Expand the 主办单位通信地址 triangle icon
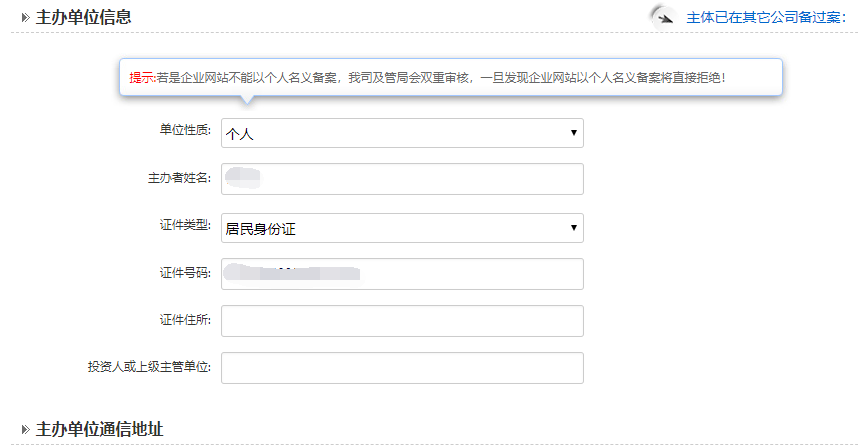 point(24,429)
